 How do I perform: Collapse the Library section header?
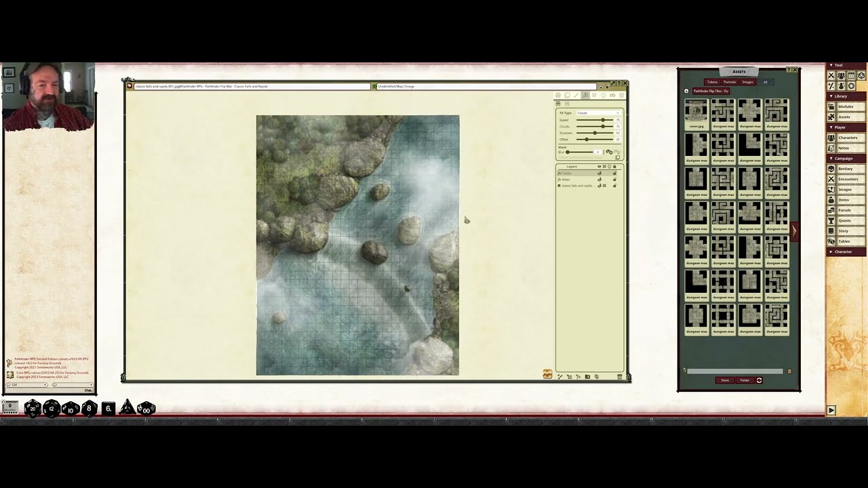(846, 96)
